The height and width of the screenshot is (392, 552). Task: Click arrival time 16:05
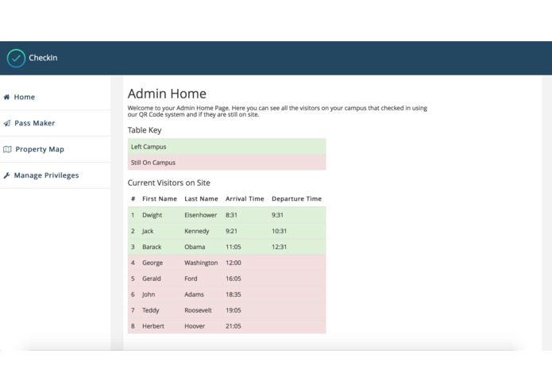234,279
